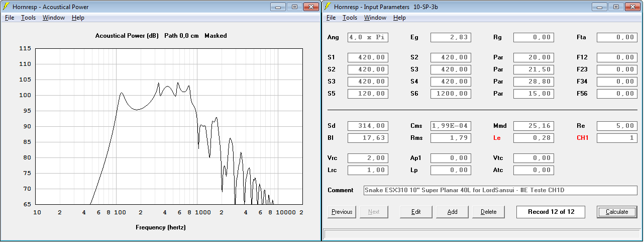Select the Eg field with value 2,83
This screenshot has width=644, height=243.
point(451,37)
